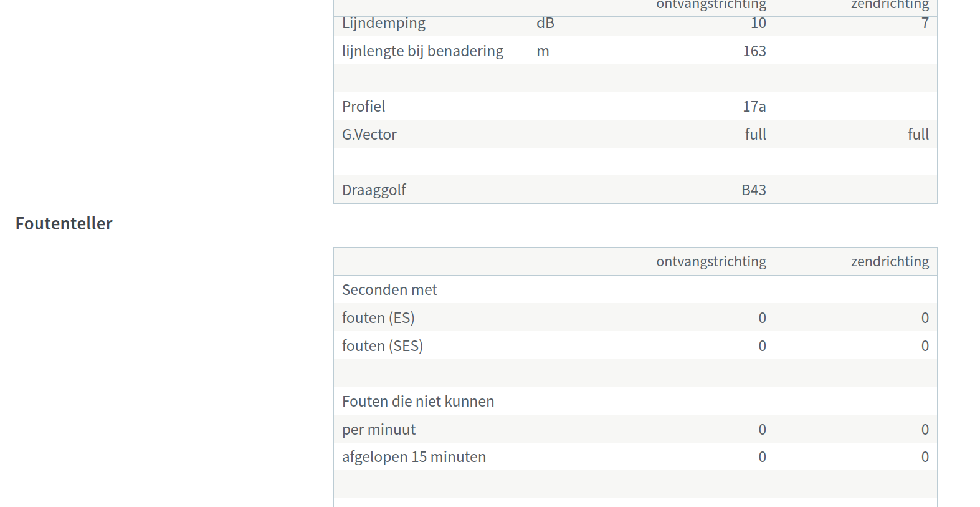Select the Seconden met row label
Screen dimensions: 980x507
389,290
